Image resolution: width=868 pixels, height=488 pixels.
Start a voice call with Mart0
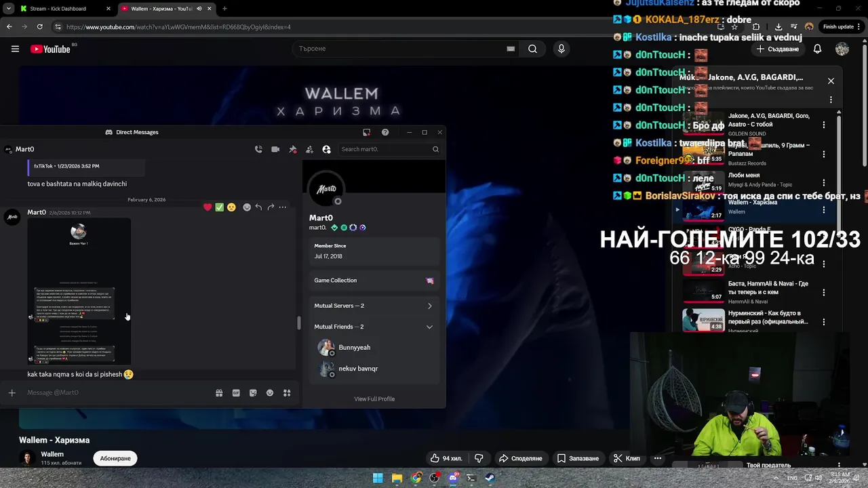[x=258, y=149]
